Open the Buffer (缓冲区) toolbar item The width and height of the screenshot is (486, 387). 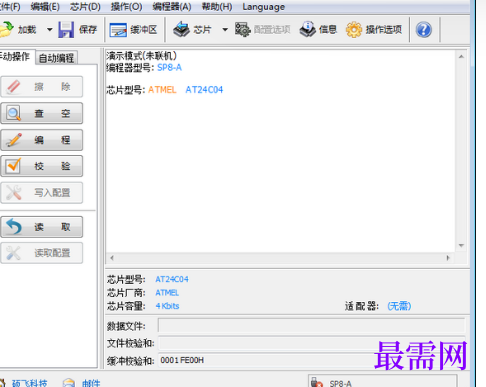pyautogui.click(x=133, y=30)
